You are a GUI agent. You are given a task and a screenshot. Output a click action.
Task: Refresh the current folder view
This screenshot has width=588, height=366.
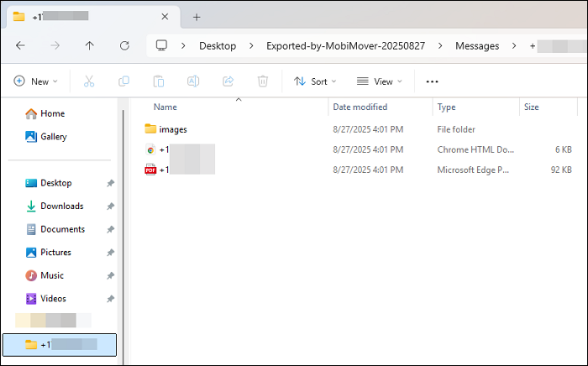click(124, 45)
